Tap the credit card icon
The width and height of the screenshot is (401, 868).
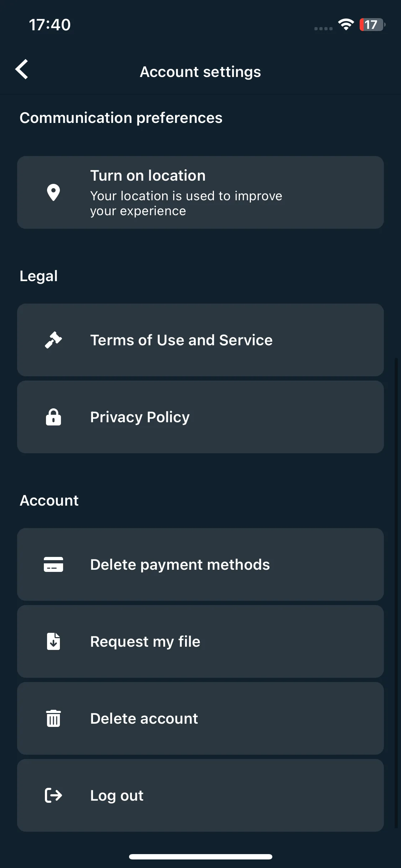pos(53,564)
